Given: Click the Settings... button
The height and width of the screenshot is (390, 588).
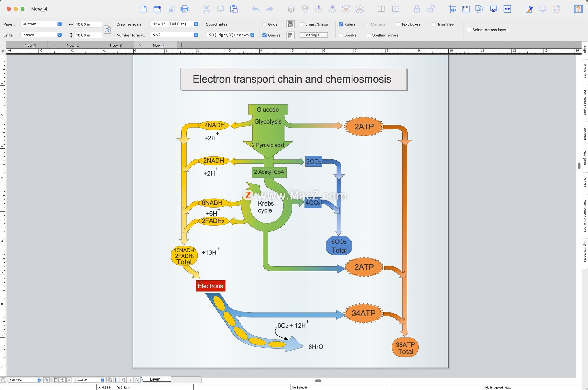Looking at the screenshot, I should [313, 35].
